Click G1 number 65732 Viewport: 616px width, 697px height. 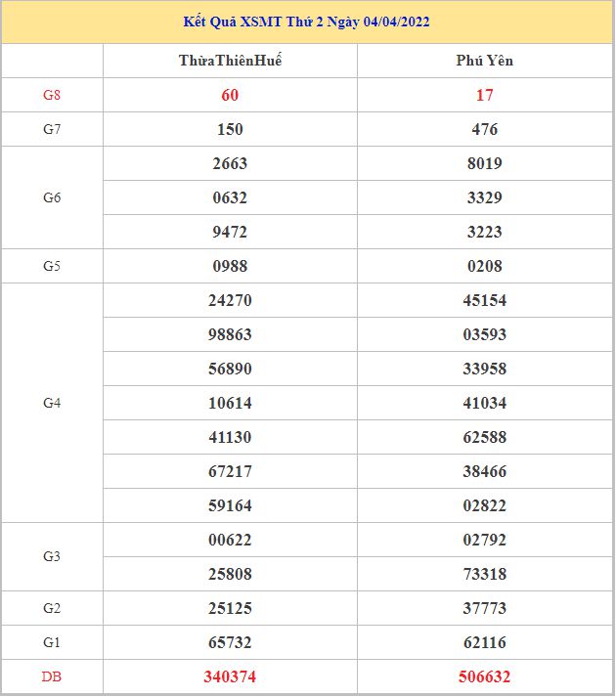(230, 642)
